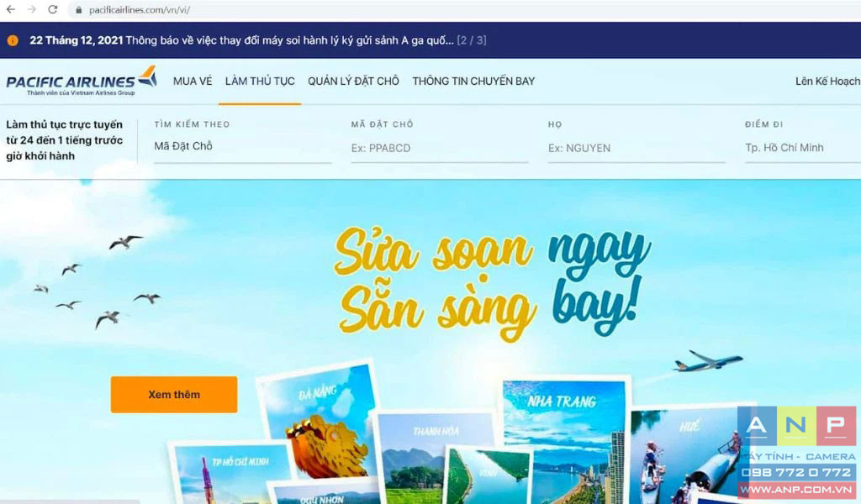Image resolution: width=861 pixels, height=504 pixels.
Task: Open QUẢN LÝ ĐẶT CHỖ menu
Action: [x=353, y=81]
